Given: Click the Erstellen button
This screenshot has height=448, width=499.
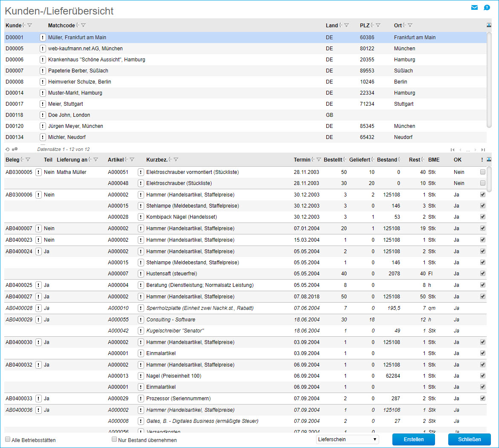Looking at the screenshot, I should pyautogui.click(x=413, y=439).
